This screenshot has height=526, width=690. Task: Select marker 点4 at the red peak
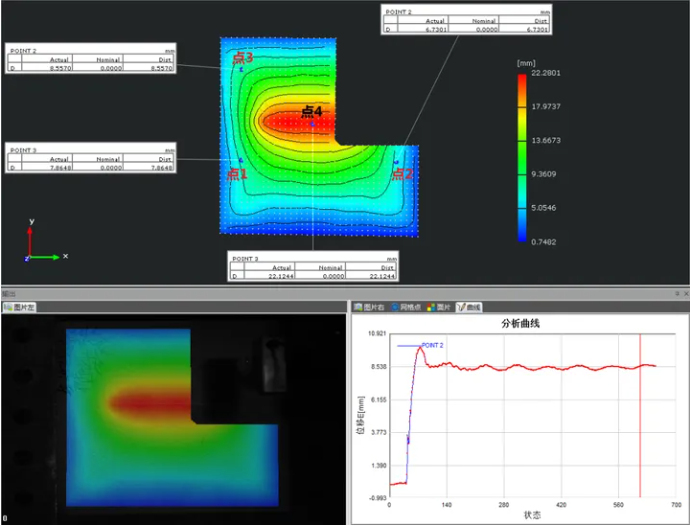(312, 122)
